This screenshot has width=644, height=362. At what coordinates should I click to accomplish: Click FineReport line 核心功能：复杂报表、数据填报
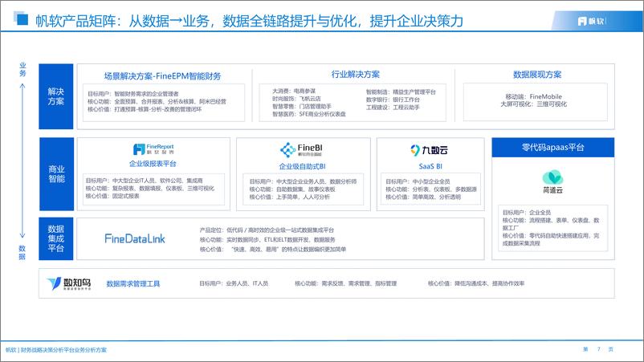pyautogui.click(x=150, y=189)
